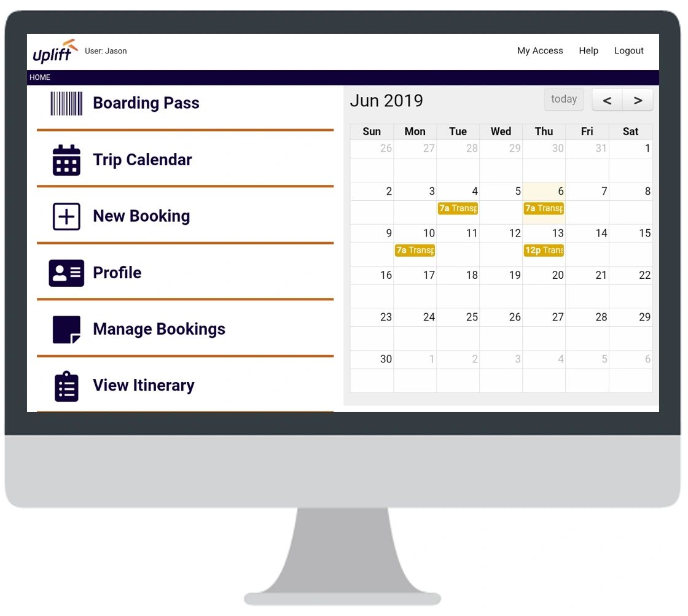Click the User: Jason label

point(105,52)
